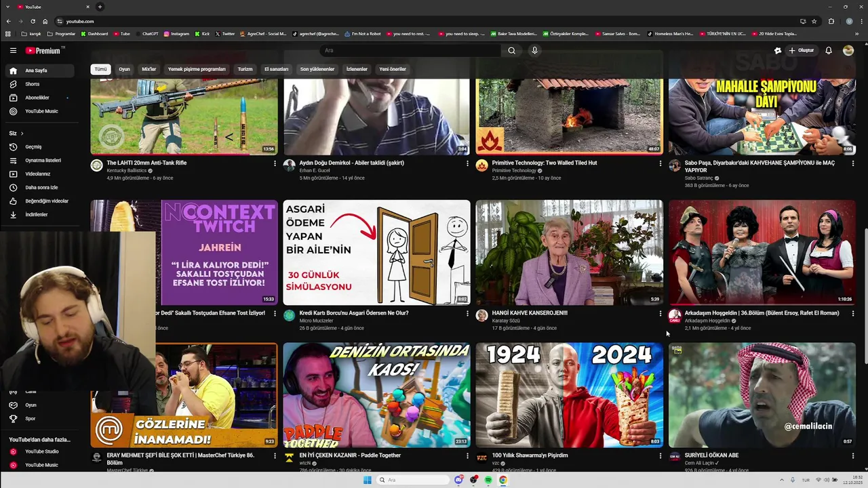Open options menu for Arkadaşım Hoşgeldin video
868x488 pixels.
[x=852, y=314]
